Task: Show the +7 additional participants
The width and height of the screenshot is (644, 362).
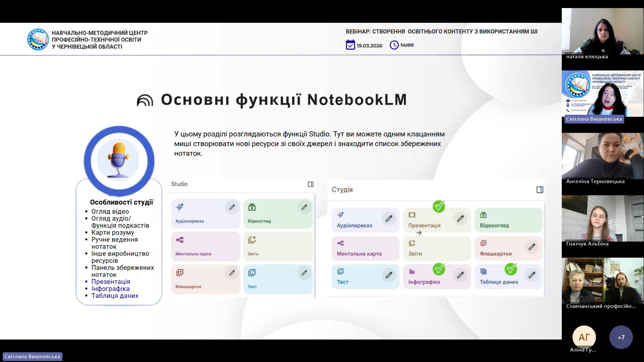Action: 621,337
